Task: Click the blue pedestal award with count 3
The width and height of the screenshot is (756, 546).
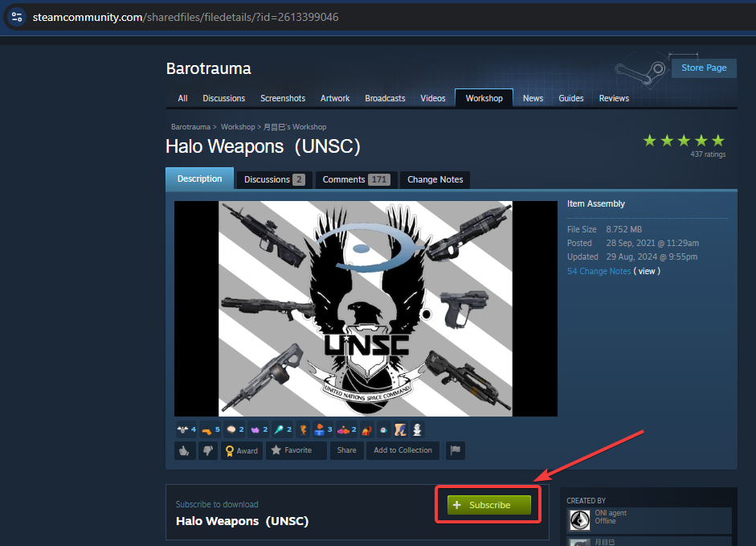Action: coord(323,429)
